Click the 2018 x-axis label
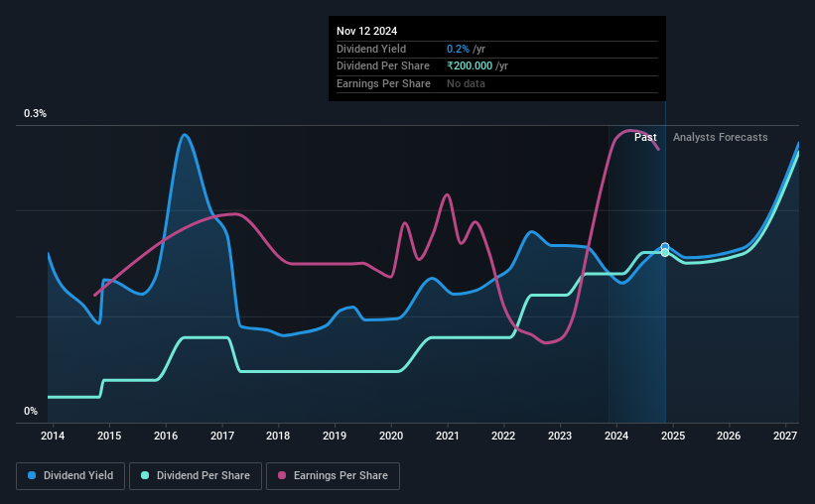 (x=278, y=436)
